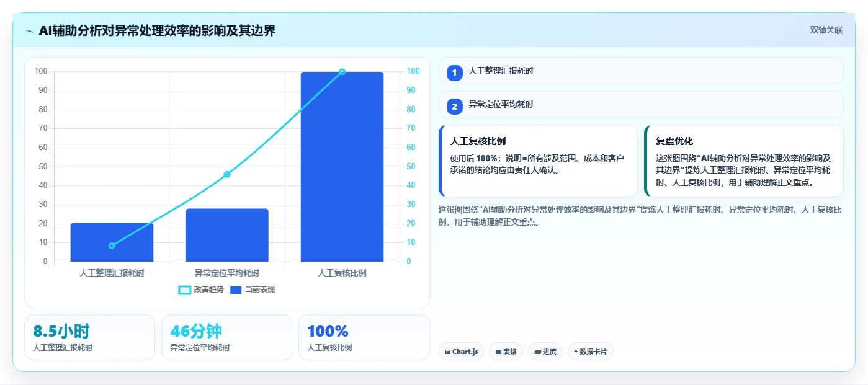Click the 46分钟 data card
This screenshot has width=868, height=385.
(x=226, y=337)
